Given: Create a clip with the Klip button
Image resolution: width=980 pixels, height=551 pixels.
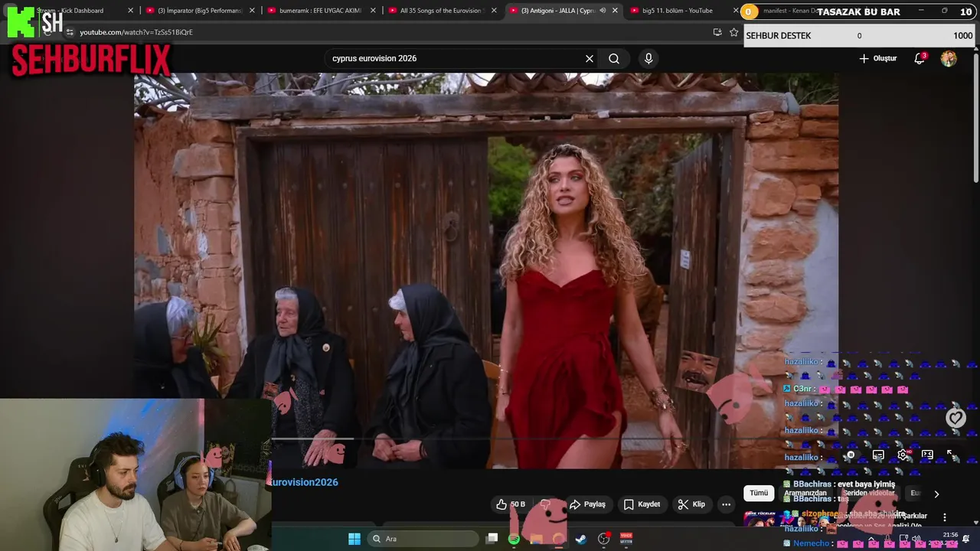Looking at the screenshot, I should click(691, 504).
